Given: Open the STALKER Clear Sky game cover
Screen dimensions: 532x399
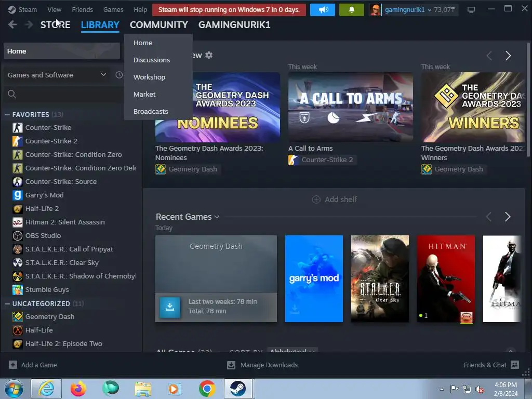Looking at the screenshot, I should pos(380,278).
